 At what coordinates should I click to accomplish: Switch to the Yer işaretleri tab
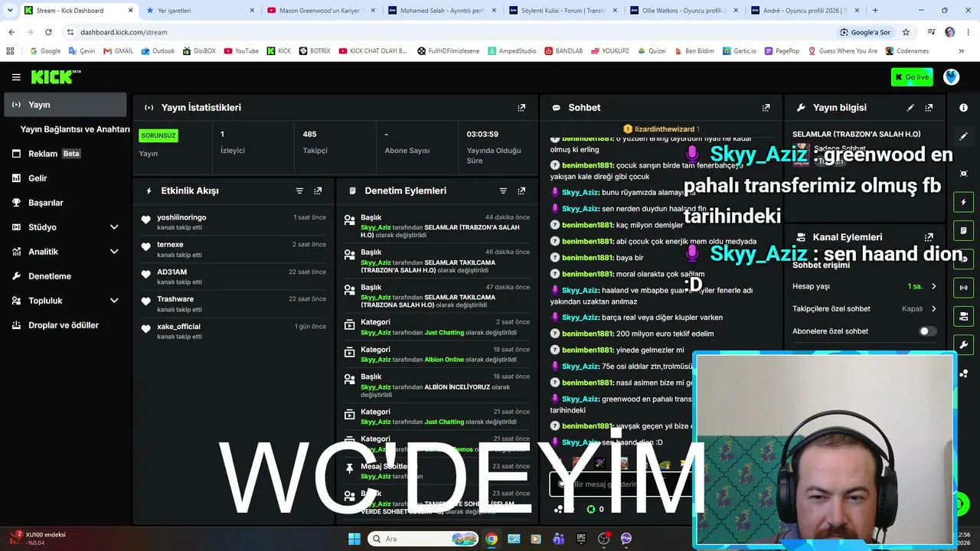pos(199,11)
